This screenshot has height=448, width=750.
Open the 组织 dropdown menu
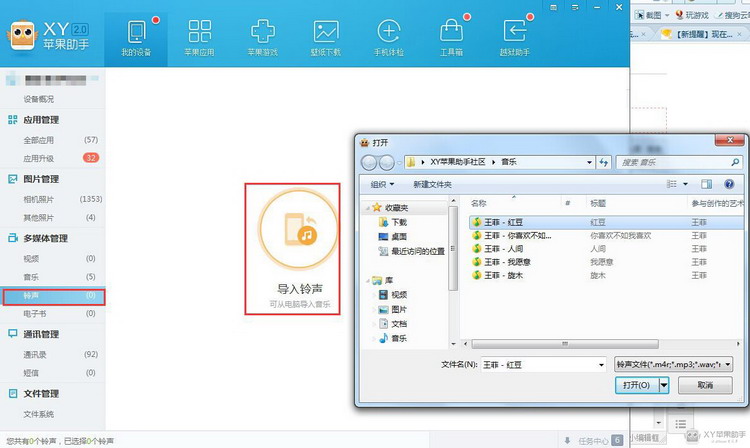[382, 184]
